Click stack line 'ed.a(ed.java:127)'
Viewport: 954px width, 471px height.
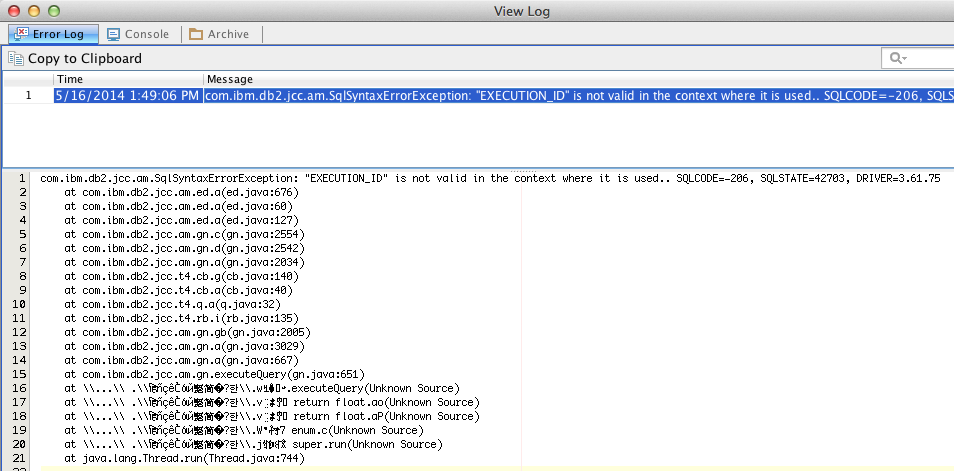coord(182,220)
